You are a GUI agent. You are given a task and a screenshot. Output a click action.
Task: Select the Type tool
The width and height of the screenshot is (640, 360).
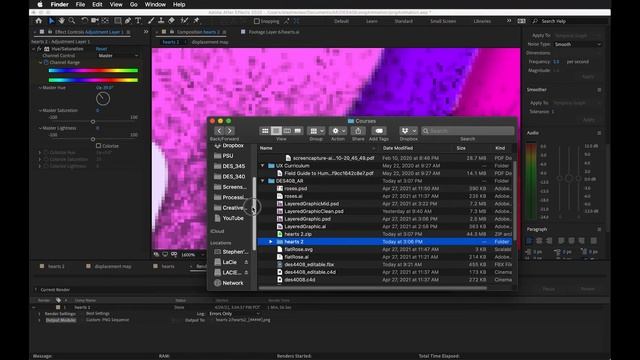tap(138, 20)
